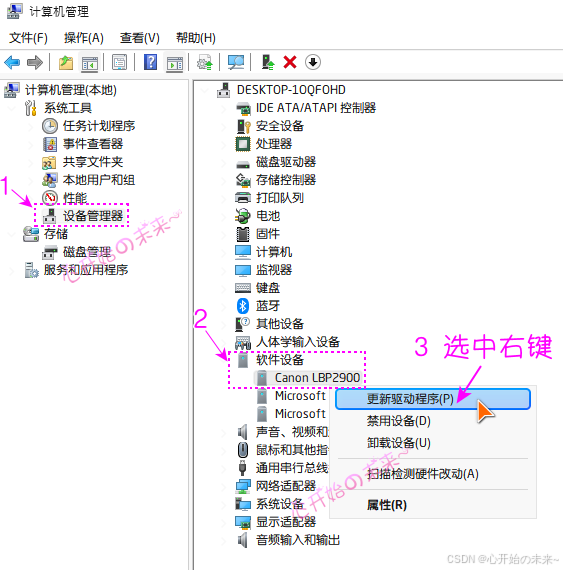Click the blue Help question mark icon

150,62
